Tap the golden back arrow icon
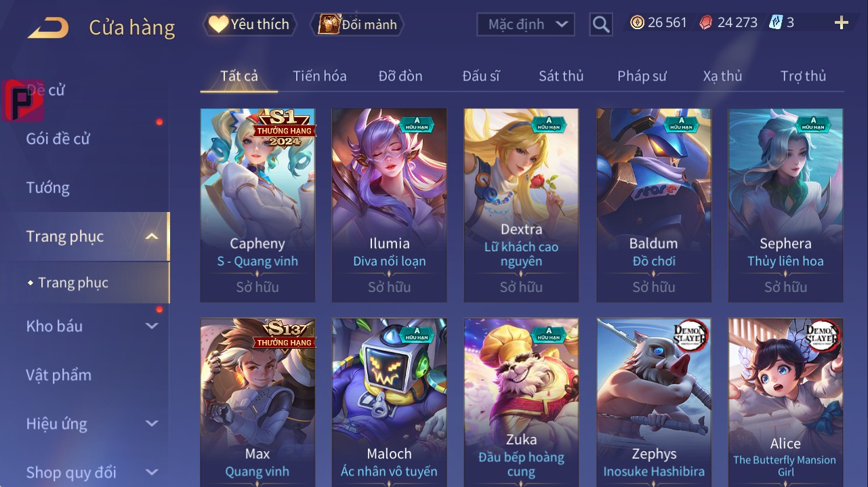Image resolution: width=868 pixels, height=487 pixels. 47,27
